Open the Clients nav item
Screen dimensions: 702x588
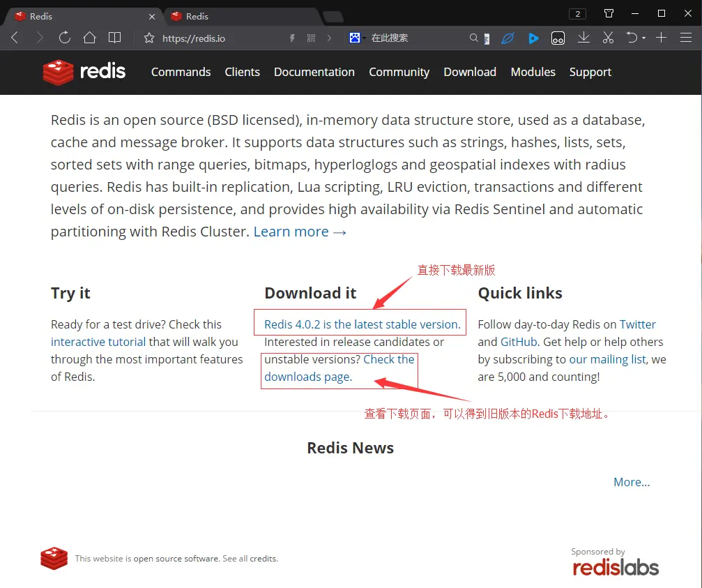tap(242, 72)
